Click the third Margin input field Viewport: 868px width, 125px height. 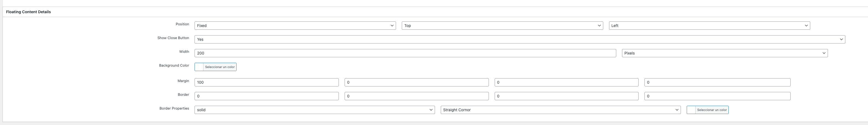tap(567, 82)
